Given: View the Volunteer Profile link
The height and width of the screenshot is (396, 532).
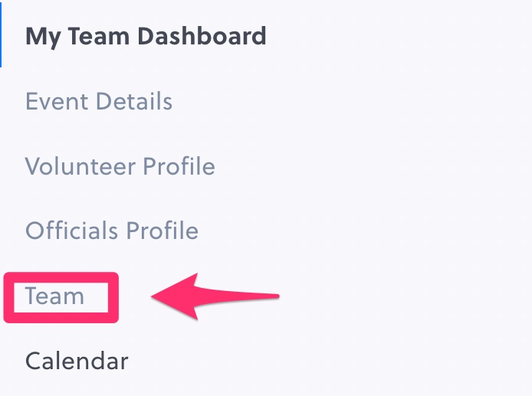Looking at the screenshot, I should click(120, 166).
